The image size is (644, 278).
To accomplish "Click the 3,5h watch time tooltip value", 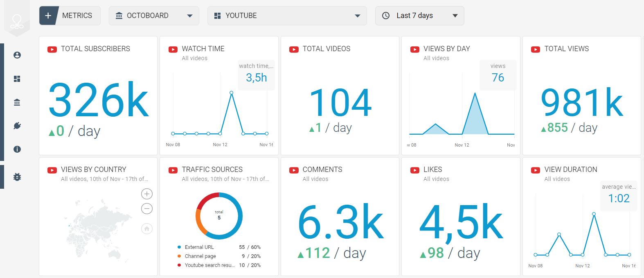I will 257,78.
